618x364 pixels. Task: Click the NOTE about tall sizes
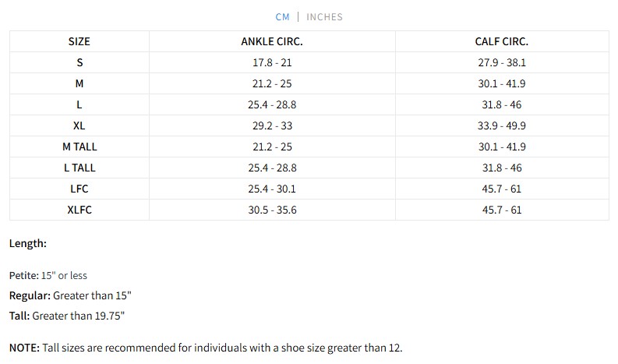click(x=206, y=348)
